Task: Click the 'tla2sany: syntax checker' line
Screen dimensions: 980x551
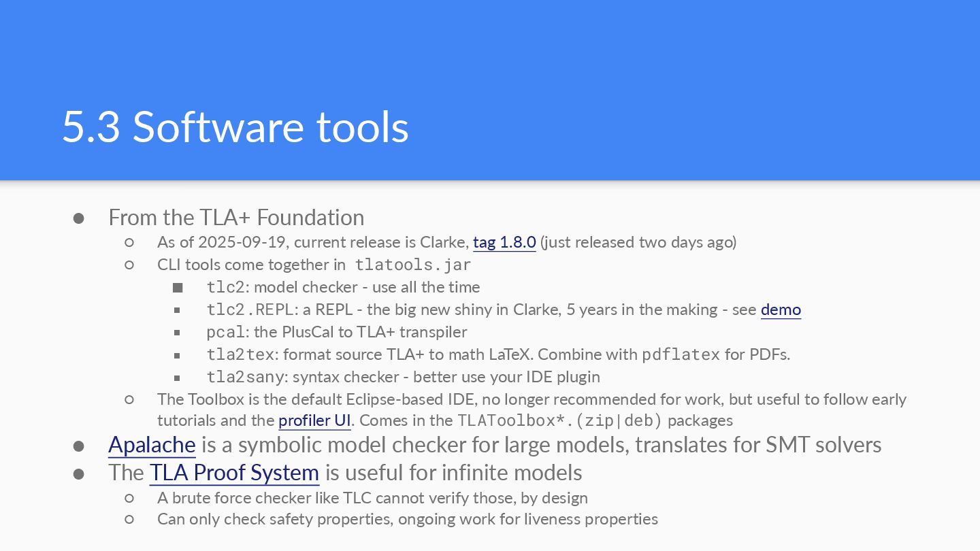Action: [x=403, y=377]
